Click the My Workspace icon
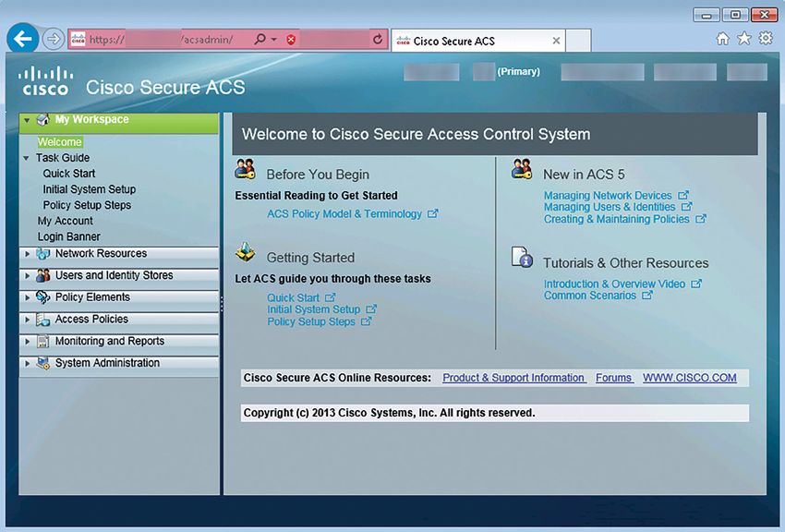 point(43,120)
